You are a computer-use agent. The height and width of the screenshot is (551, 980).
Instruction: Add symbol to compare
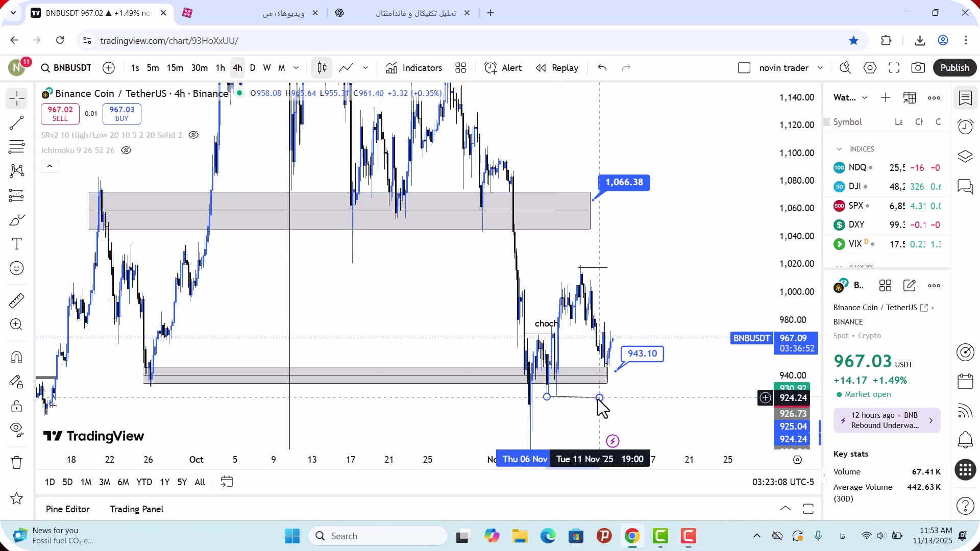[109, 68]
